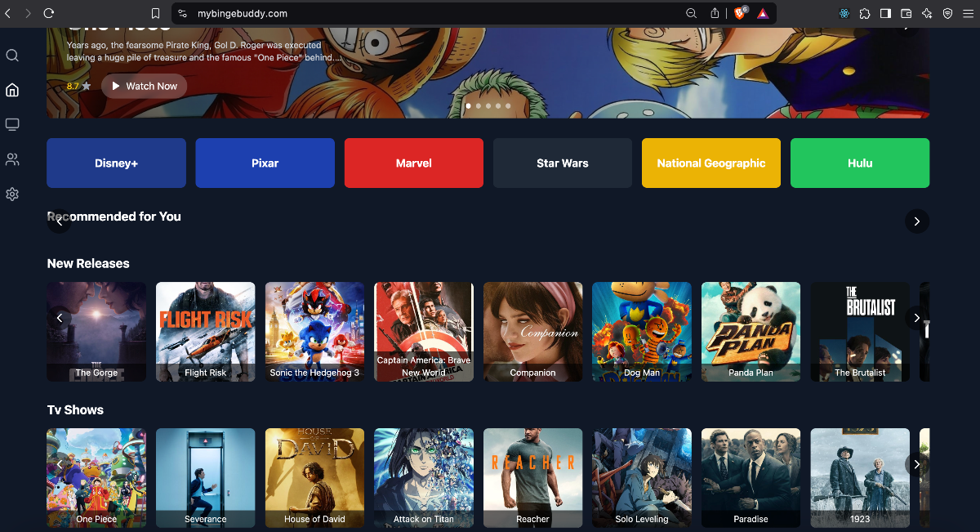
Task: Go to Home via sidebar icon
Action: click(x=12, y=90)
